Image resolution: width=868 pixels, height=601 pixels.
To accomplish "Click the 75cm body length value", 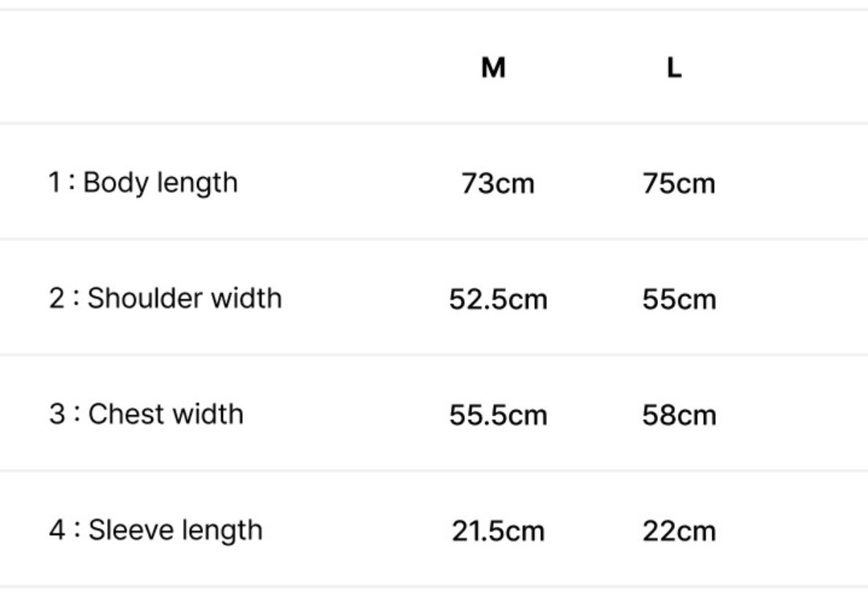I will (678, 183).
